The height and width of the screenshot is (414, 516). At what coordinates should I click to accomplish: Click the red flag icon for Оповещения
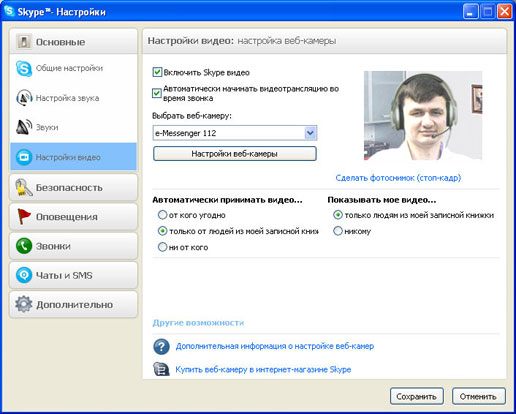(x=24, y=217)
